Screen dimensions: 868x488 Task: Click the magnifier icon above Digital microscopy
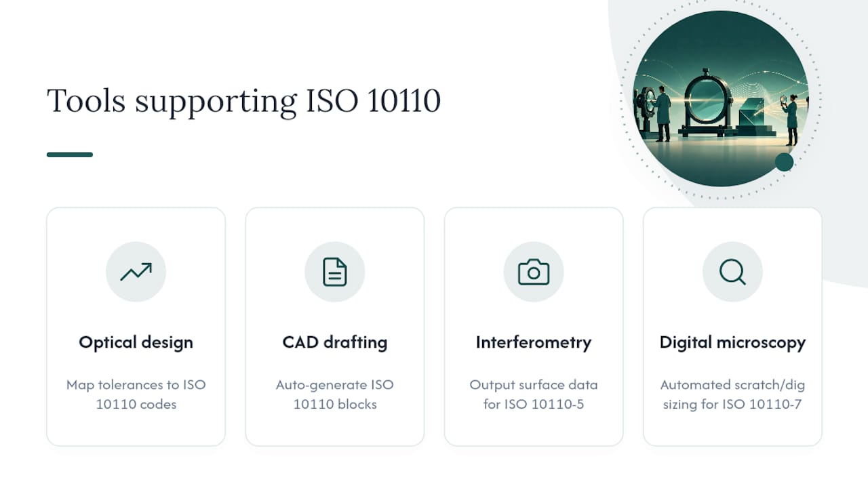732,272
